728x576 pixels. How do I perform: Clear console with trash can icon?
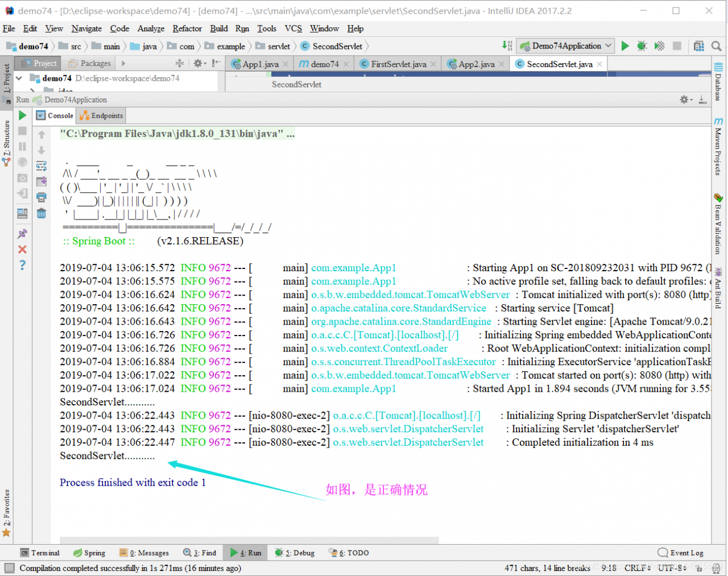(41, 213)
